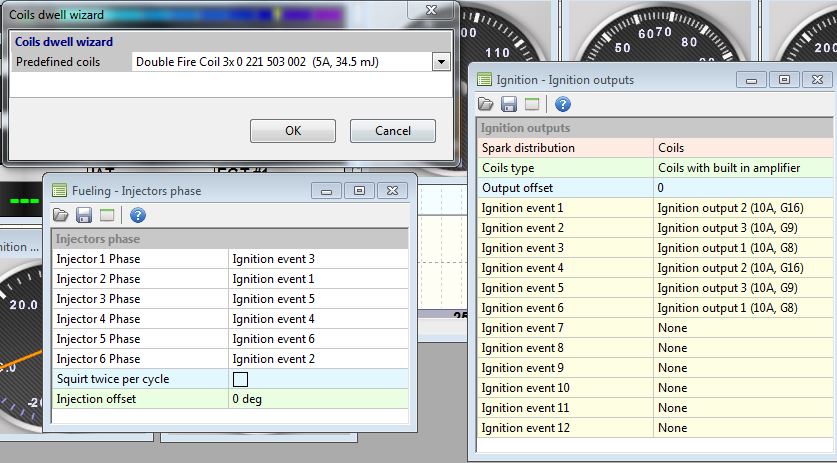Select the Spark distribution value Coils
Viewport: 837px width, 463px height.
click(744, 148)
